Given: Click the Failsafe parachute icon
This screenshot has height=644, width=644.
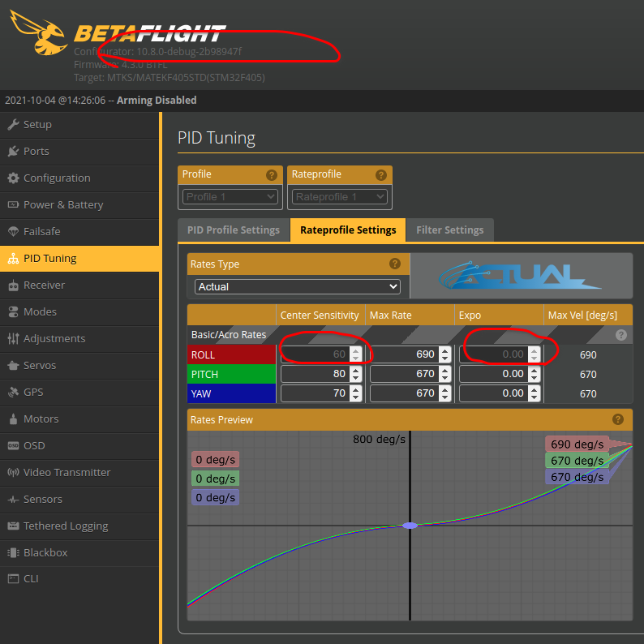Looking at the screenshot, I should coord(13,232).
